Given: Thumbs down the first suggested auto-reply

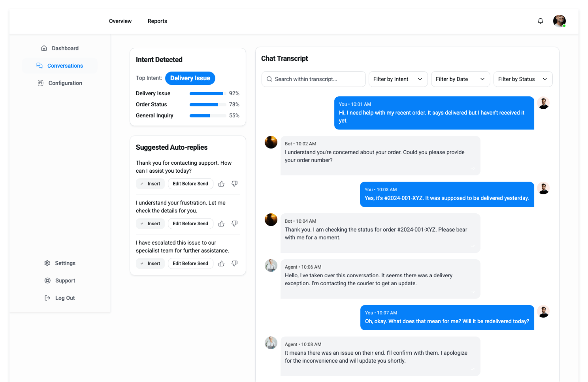Looking at the screenshot, I should (234, 184).
